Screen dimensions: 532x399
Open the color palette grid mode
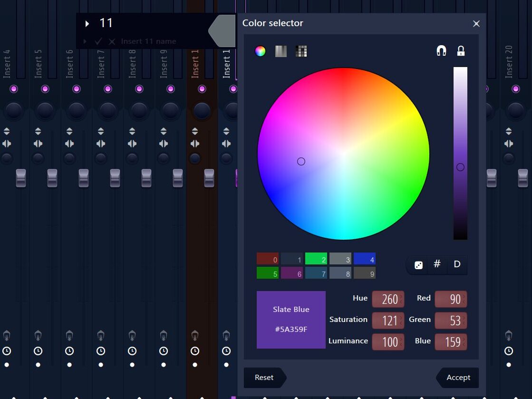pos(301,51)
